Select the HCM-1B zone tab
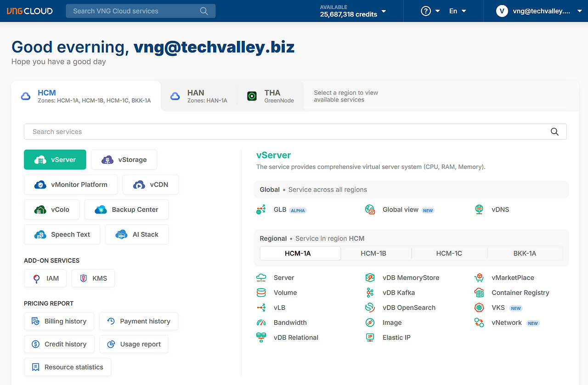The height and width of the screenshot is (385, 588). click(373, 253)
